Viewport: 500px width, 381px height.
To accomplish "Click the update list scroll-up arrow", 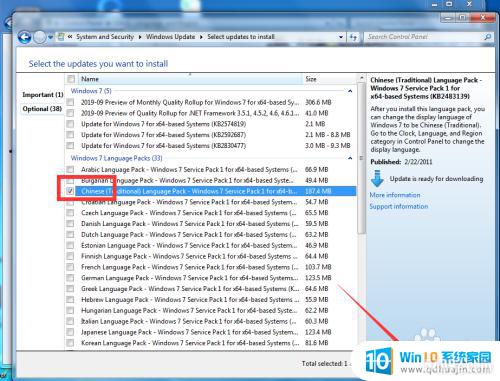I will [361, 78].
